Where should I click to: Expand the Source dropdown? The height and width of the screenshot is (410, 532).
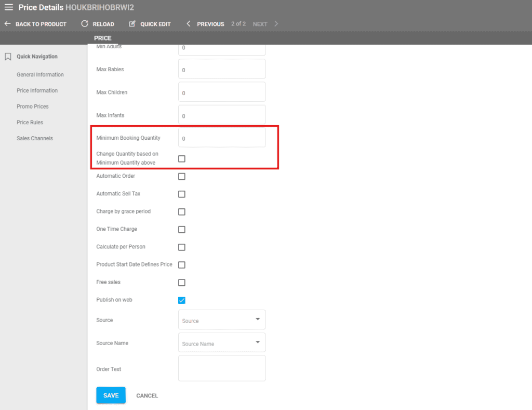coord(222,320)
